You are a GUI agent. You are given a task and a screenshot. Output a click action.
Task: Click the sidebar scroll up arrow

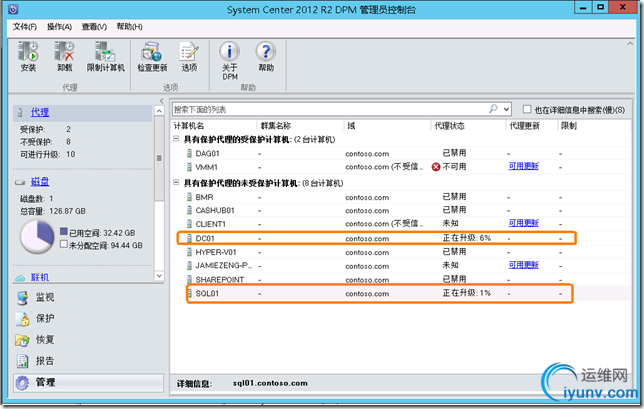159,111
